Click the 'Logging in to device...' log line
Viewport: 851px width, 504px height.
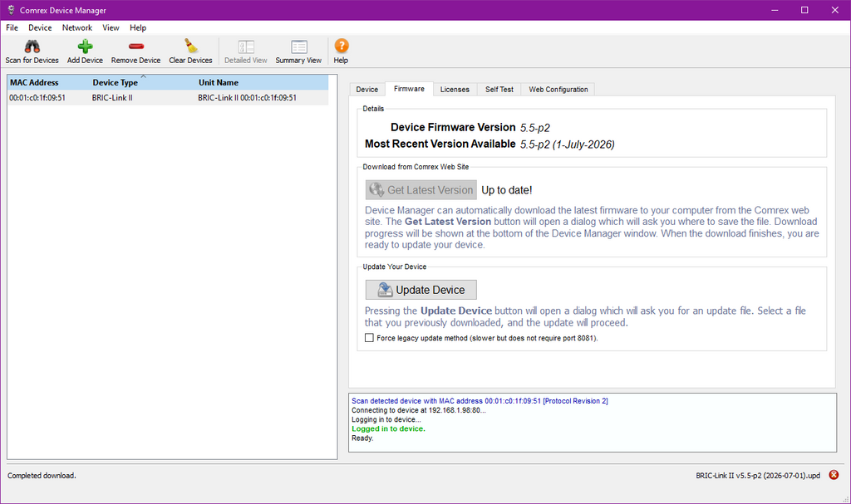386,419
